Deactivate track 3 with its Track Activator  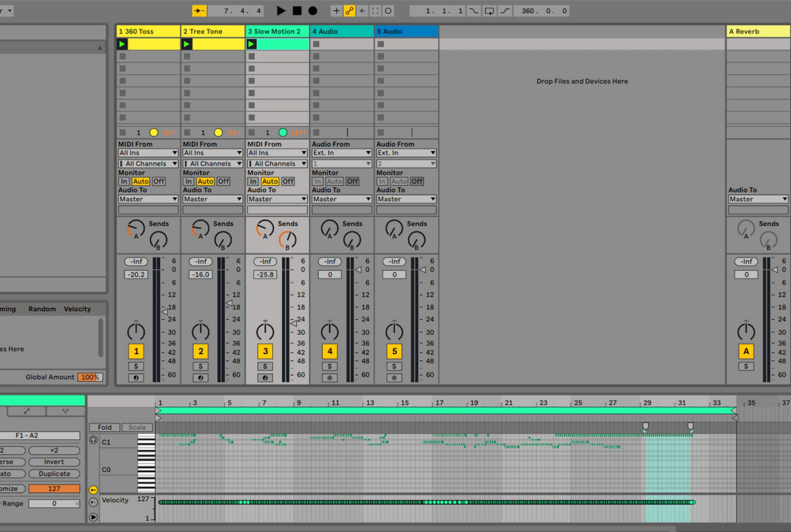tap(265, 351)
